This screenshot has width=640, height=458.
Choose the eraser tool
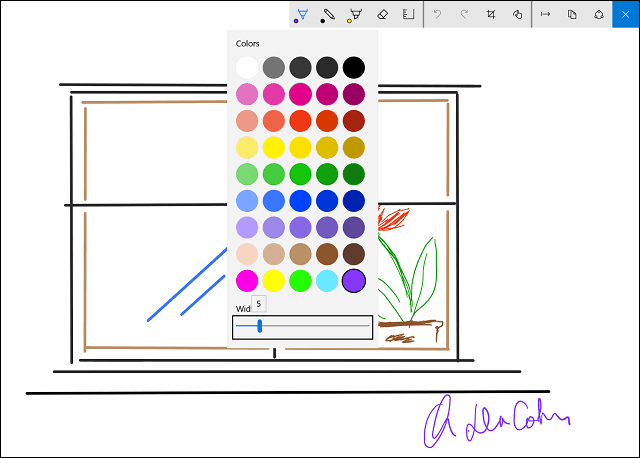coord(381,15)
